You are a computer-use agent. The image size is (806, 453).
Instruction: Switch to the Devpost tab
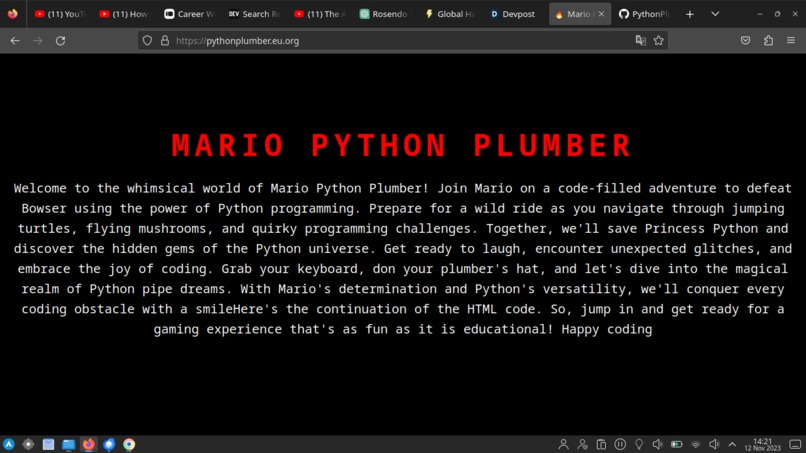[x=515, y=14]
